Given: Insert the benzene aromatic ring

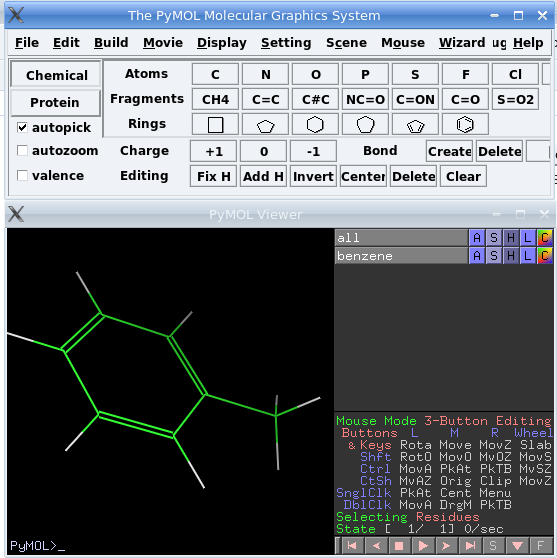Looking at the screenshot, I should (465, 124).
